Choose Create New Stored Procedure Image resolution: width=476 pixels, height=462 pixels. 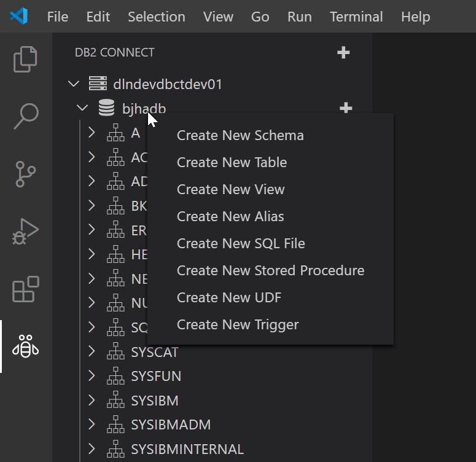[270, 271]
